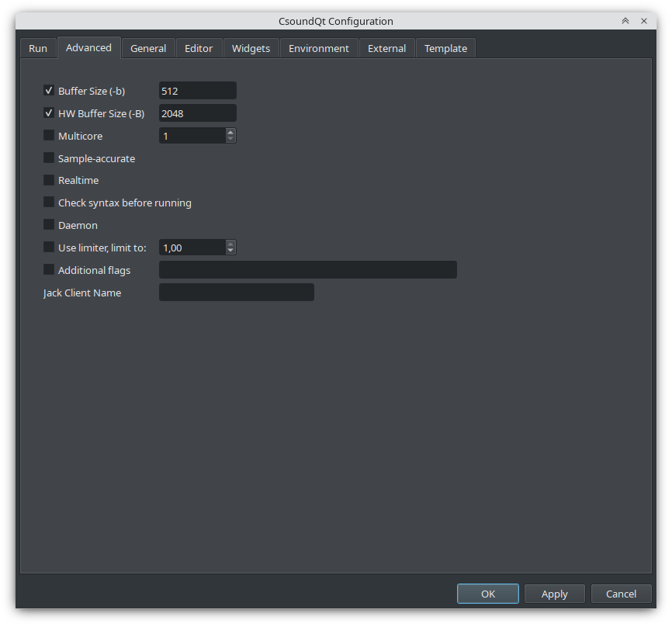Raise the limiter value with up arrow
The image size is (672, 627).
[230, 244]
